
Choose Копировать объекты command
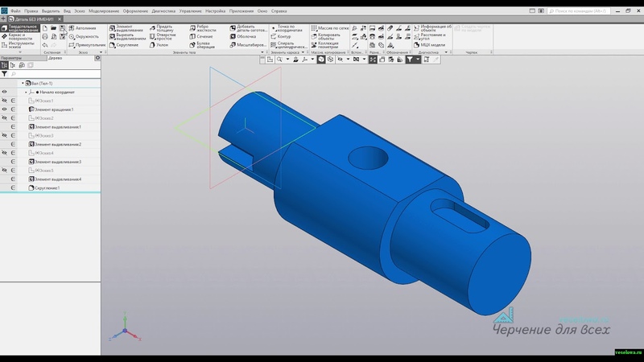click(x=326, y=36)
